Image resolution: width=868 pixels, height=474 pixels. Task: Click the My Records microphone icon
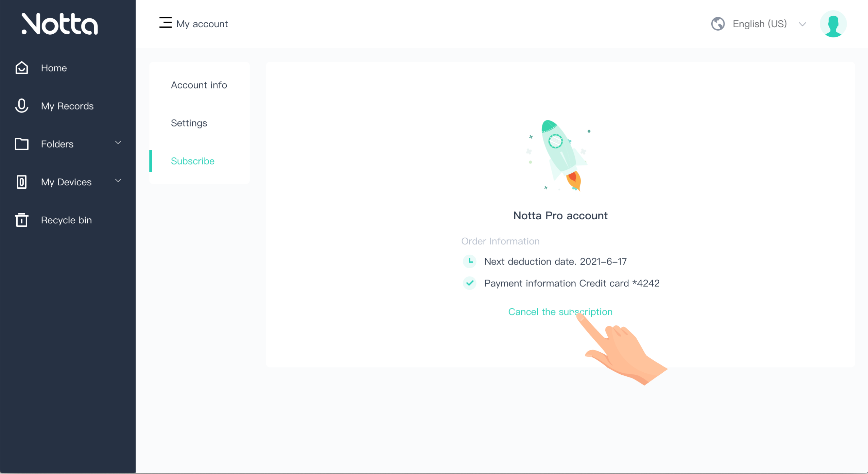(x=22, y=106)
